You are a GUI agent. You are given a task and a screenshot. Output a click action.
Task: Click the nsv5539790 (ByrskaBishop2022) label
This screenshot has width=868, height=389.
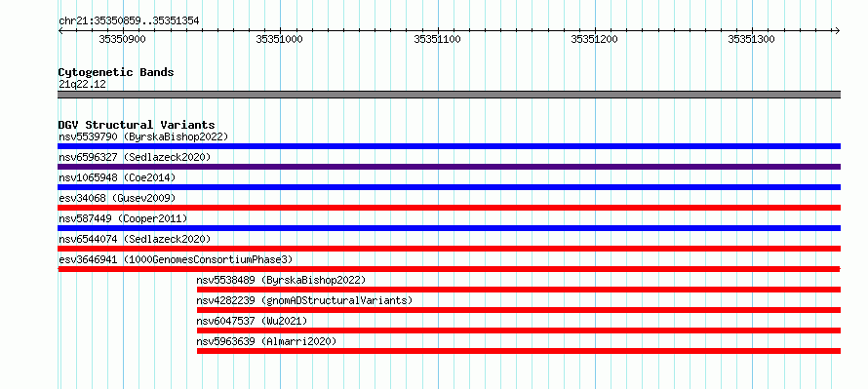(x=143, y=136)
